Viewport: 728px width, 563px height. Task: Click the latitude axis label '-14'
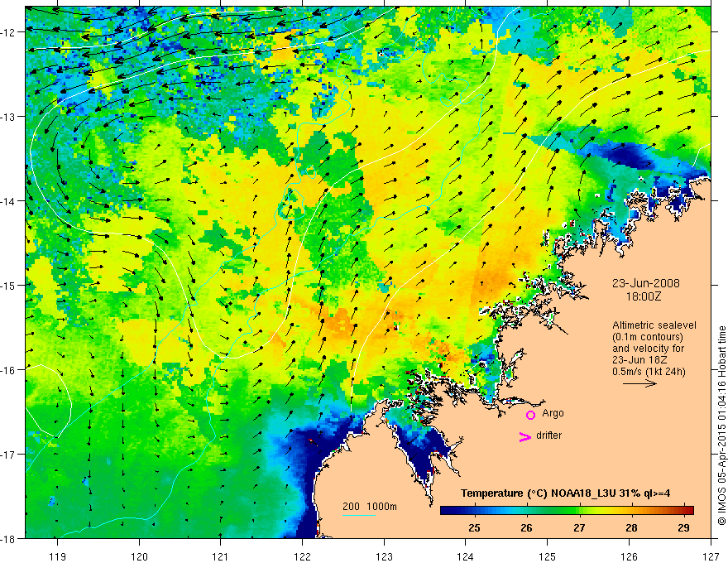click(9, 201)
